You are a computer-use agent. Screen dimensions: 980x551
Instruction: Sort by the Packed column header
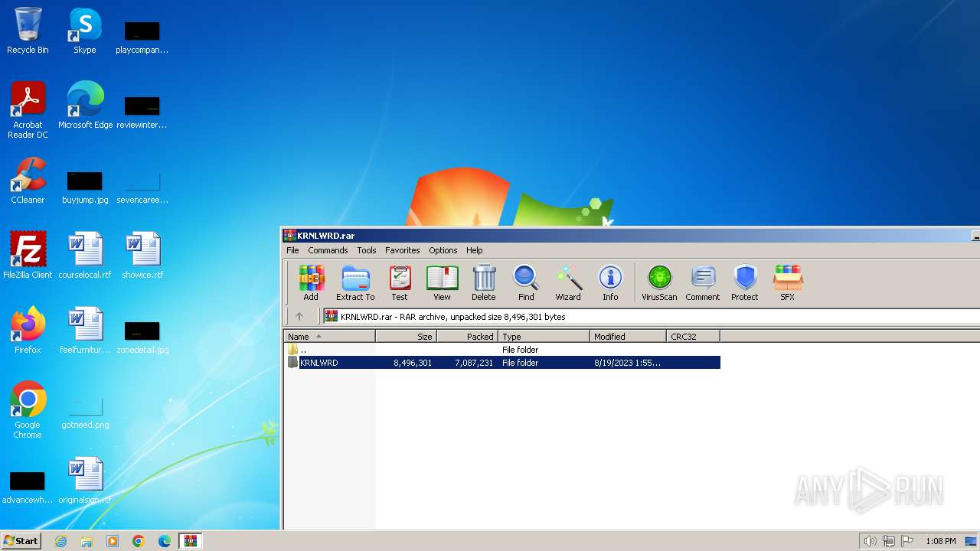click(x=468, y=337)
